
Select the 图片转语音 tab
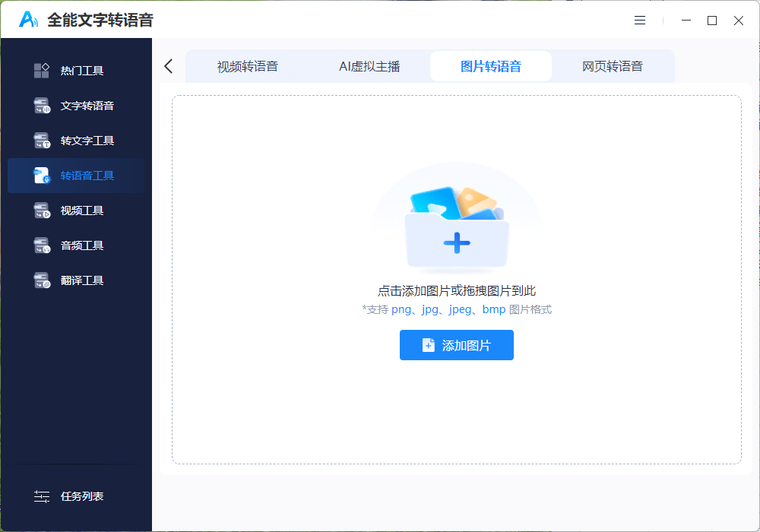(490, 66)
